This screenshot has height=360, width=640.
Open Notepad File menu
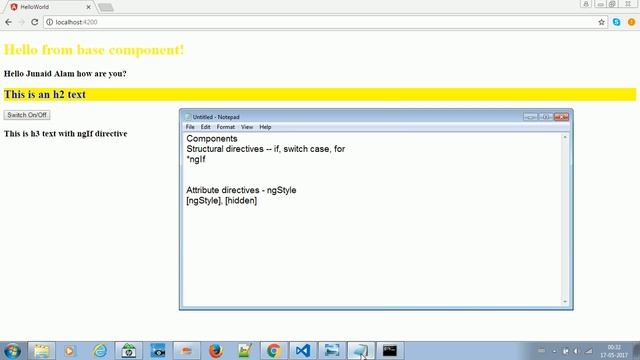click(190, 127)
